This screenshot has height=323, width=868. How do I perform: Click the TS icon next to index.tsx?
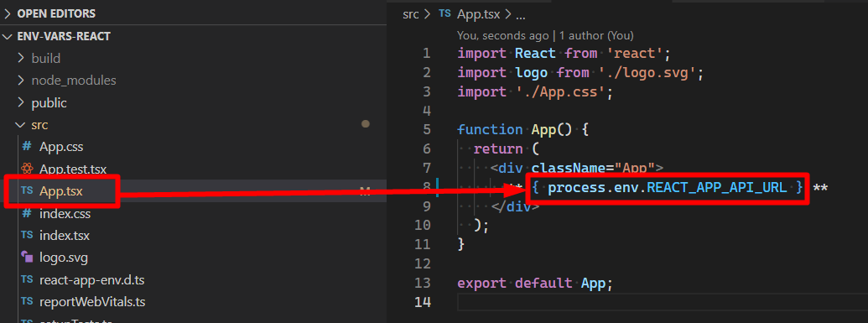tap(27, 235)
